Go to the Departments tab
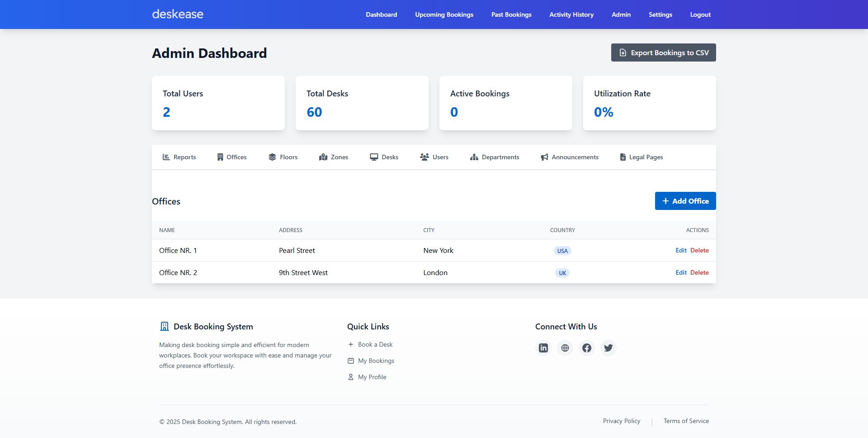This screenshot has height=438, width=868. tap(495, 157)
